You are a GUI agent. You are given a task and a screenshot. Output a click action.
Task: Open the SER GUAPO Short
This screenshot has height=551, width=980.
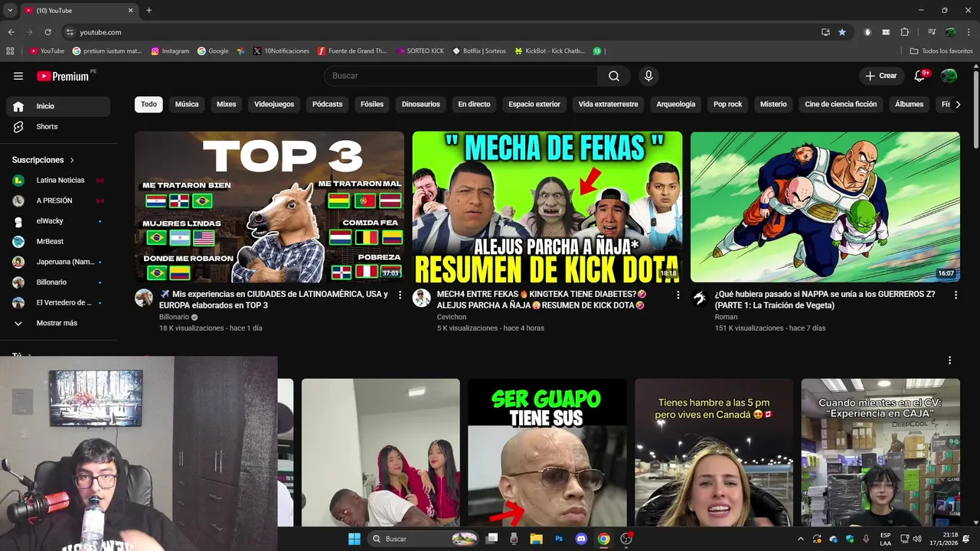(x=547, y=452)
